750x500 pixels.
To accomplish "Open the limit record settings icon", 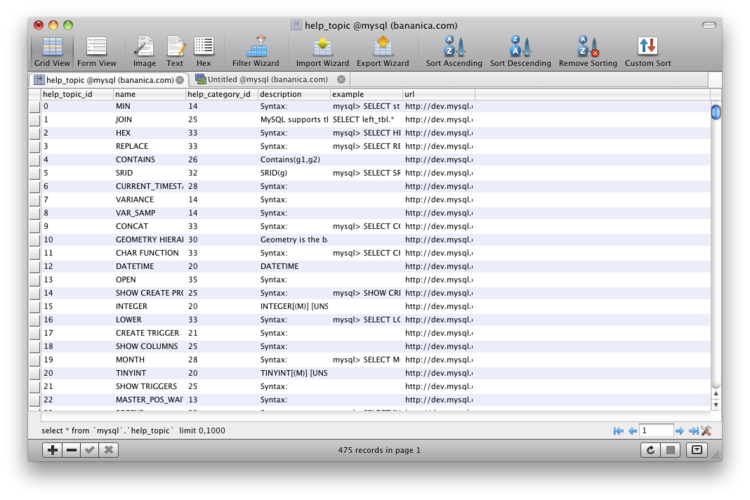I will [x=706, y=431].
